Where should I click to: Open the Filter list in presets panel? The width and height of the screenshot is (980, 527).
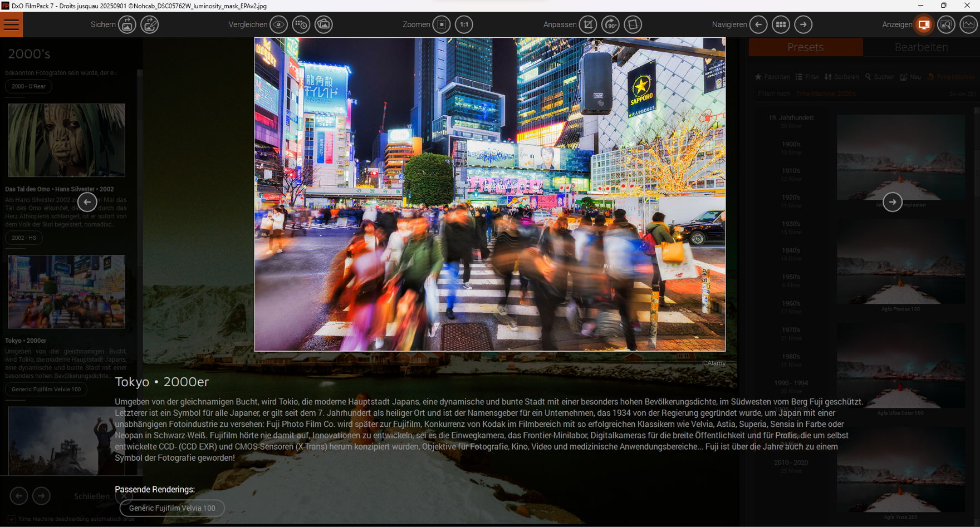pos(807,77)
